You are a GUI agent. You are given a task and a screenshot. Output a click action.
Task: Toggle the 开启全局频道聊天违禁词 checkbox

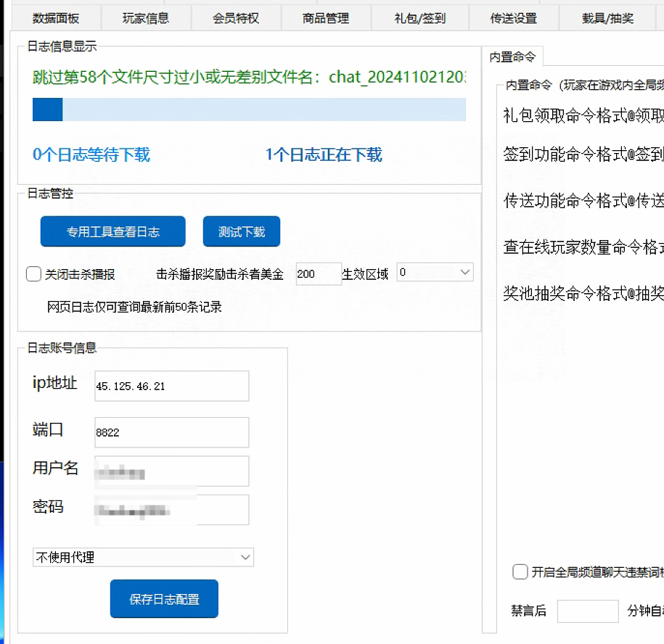pyautogui.click(x=520, y=572)
